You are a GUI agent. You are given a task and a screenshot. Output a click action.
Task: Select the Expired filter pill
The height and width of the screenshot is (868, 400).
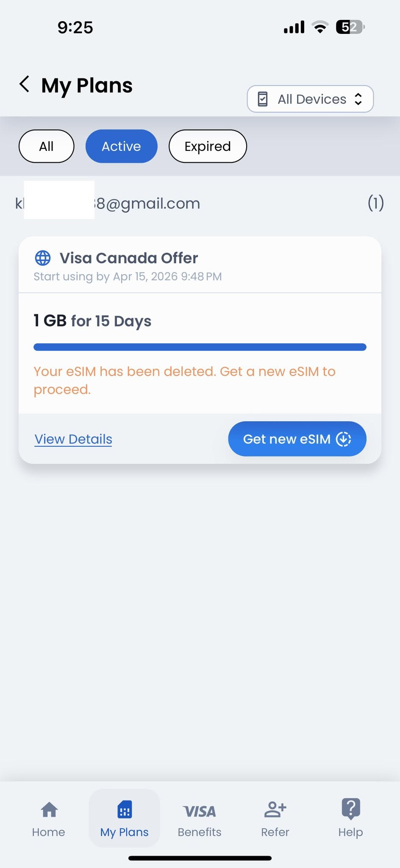point(208,146)
